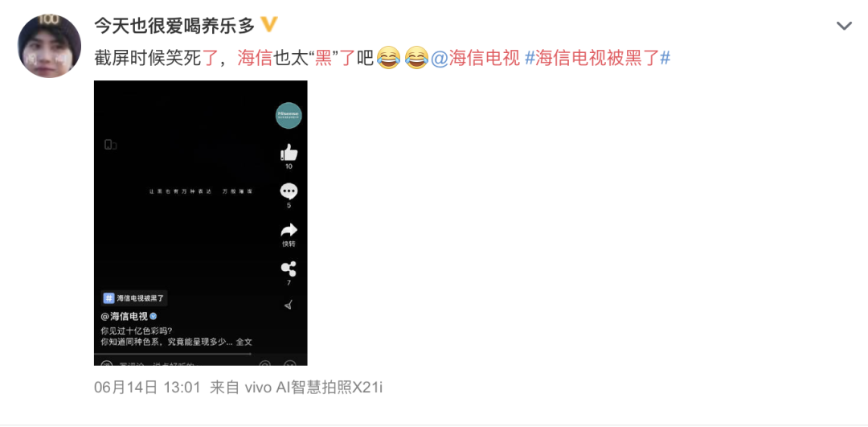Click the 06月14日 13:01 timestamp
868x427 pixels.
(x=147, y=388)
